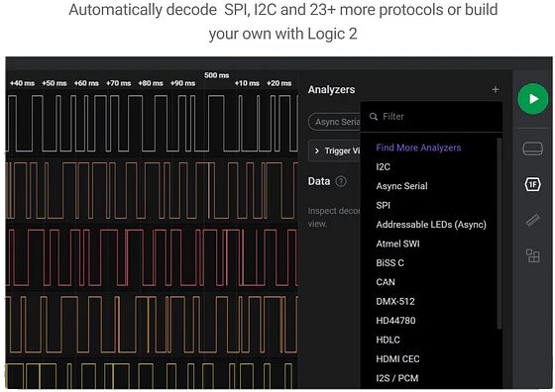Viewport: 555px width, 392px height.
Task: Focus the Filter input field
Action: 431,116
